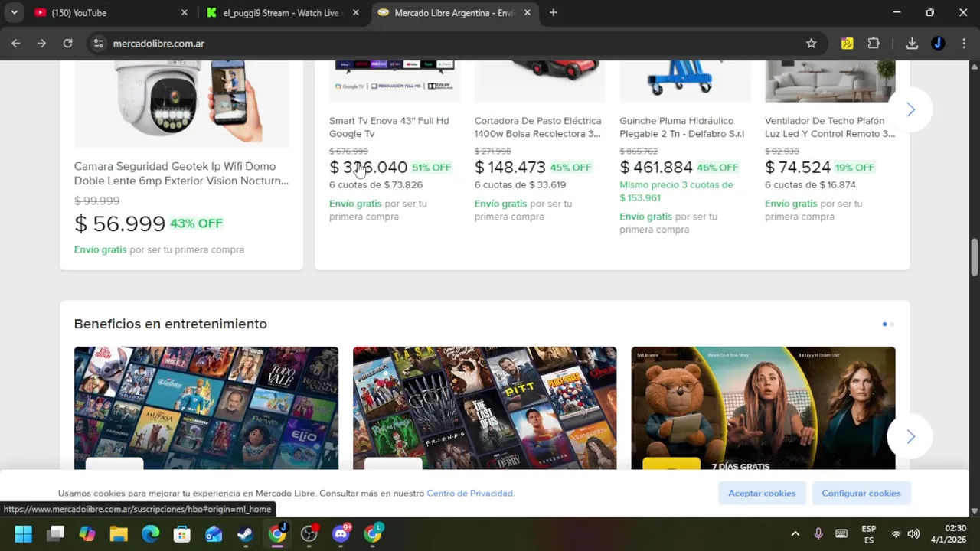
Task: Click the ceiling fan living room thumbnail
Action: tap(830, 81)
